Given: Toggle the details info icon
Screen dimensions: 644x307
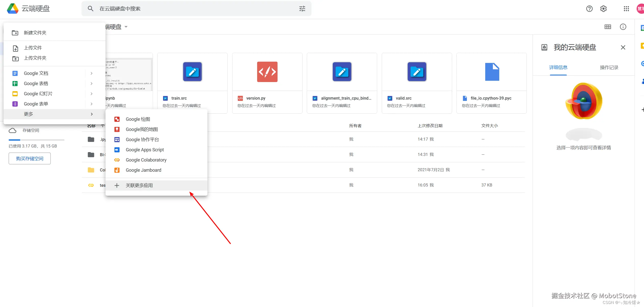Looking at the screenshot, I should click(623, 27).
